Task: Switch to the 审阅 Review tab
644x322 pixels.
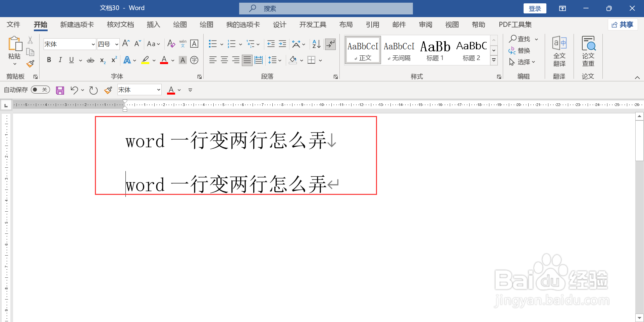Action: coord(425,24)
